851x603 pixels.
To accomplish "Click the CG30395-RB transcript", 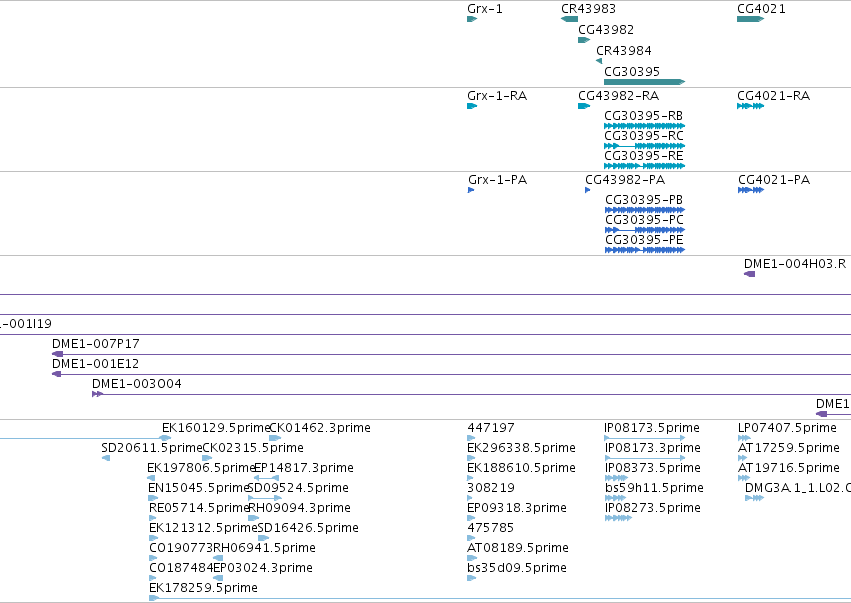I will [645, 126].
